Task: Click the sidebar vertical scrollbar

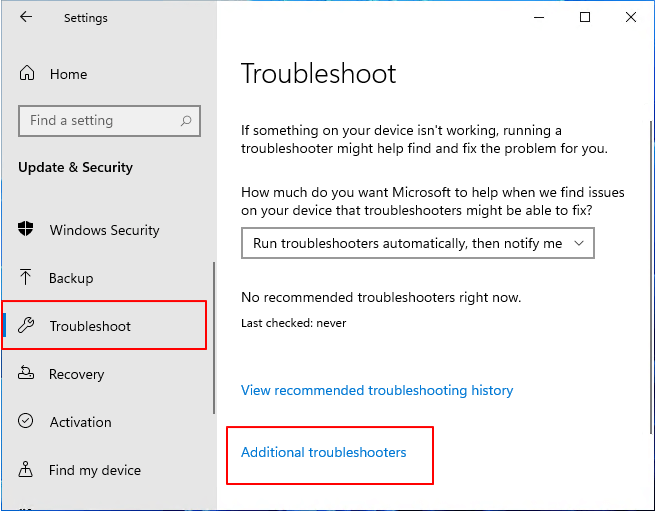Action: (214, 340)
